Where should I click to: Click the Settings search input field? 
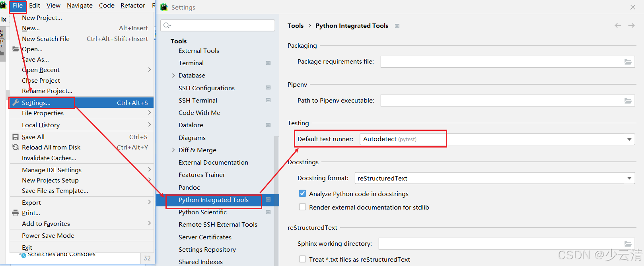[x=218, y=25]
